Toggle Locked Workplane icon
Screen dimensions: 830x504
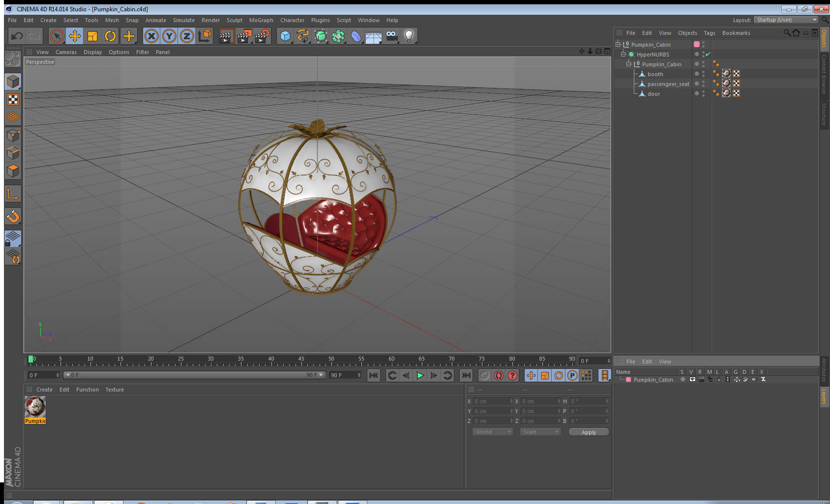coord(13,239)
